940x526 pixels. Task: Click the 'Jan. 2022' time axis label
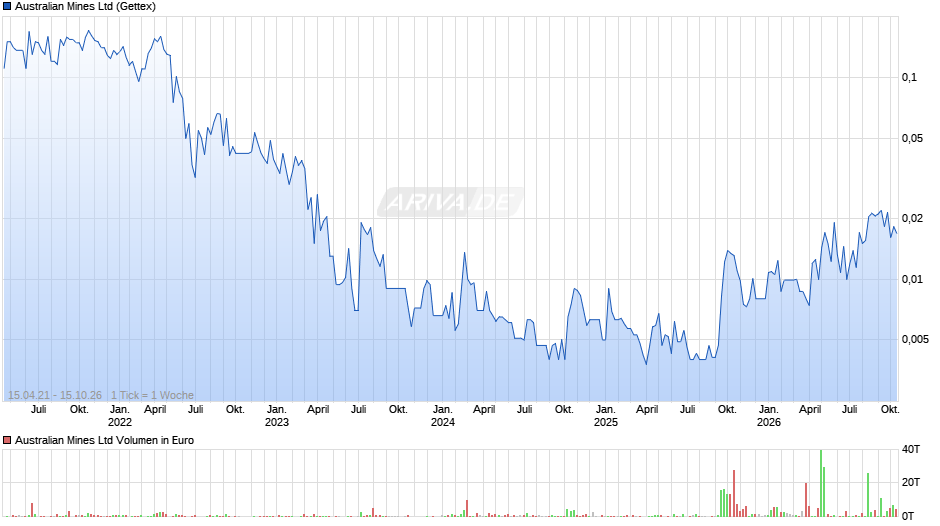point(119,416)
